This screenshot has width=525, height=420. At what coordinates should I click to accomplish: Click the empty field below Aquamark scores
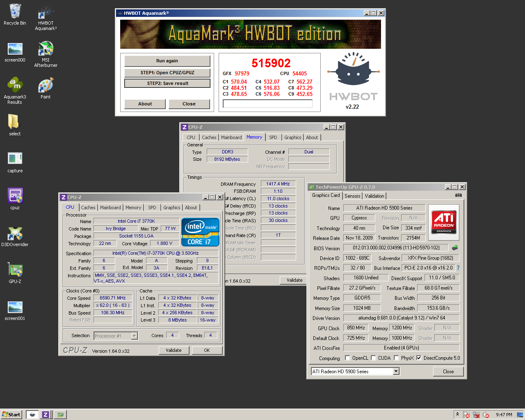coord(267,104)
